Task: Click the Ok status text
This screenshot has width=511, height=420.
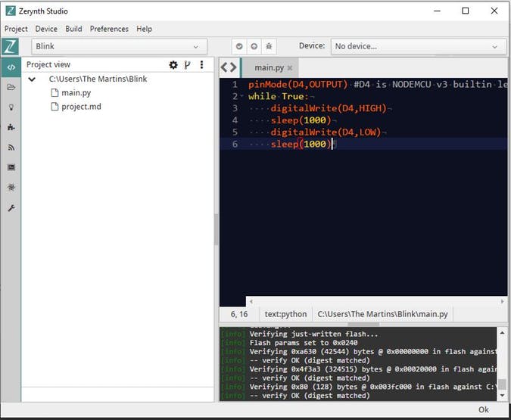Action: 484,409
